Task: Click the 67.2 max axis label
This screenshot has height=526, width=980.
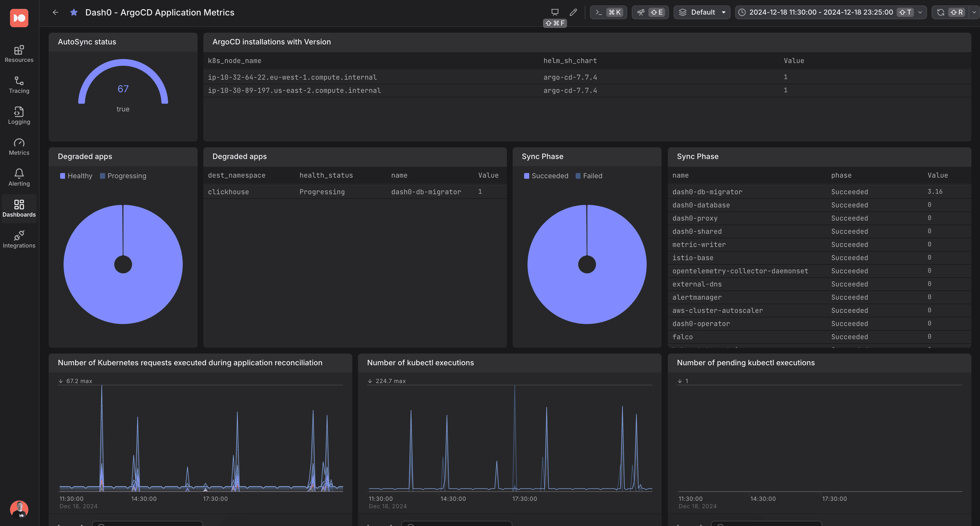Action: point(79,381)
